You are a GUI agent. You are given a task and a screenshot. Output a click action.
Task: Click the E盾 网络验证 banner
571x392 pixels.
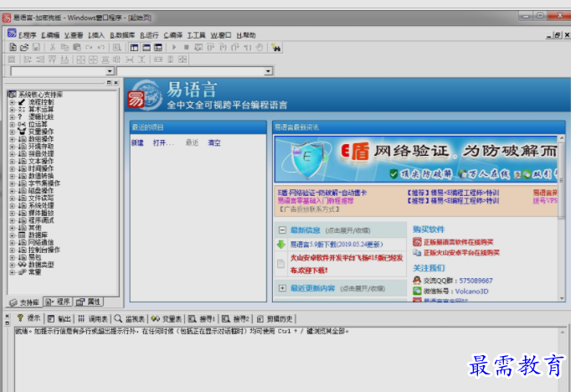416,159
